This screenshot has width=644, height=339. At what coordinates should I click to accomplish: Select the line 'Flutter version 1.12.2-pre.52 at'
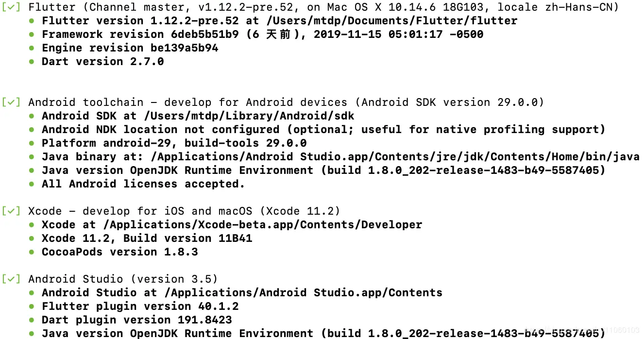pos(280,21)
